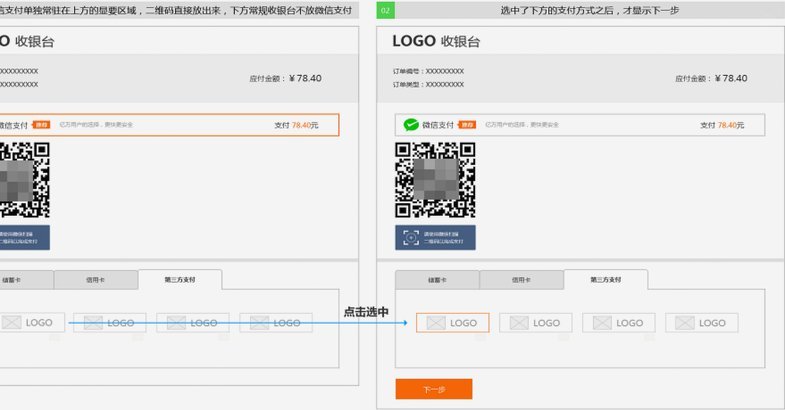Viewport: 785px width, 410px height.
Task: Click 支付 78.40元 in left WeChat row
Action: 296,125
